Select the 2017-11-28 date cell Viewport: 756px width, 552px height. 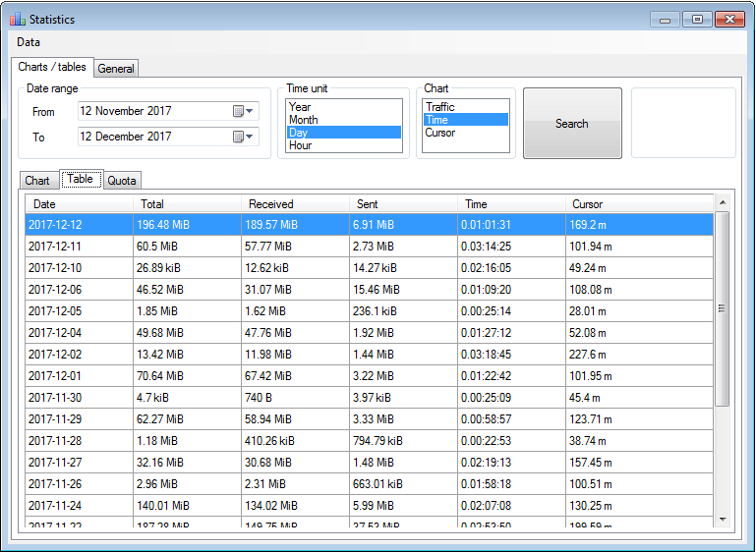tap(79, 441)
